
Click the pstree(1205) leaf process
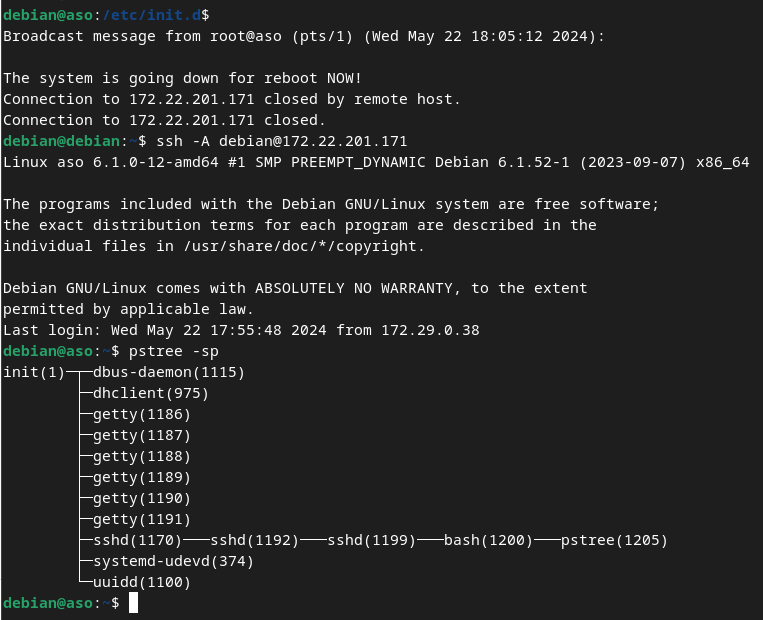pyautogui.click(x=614, y=540)
